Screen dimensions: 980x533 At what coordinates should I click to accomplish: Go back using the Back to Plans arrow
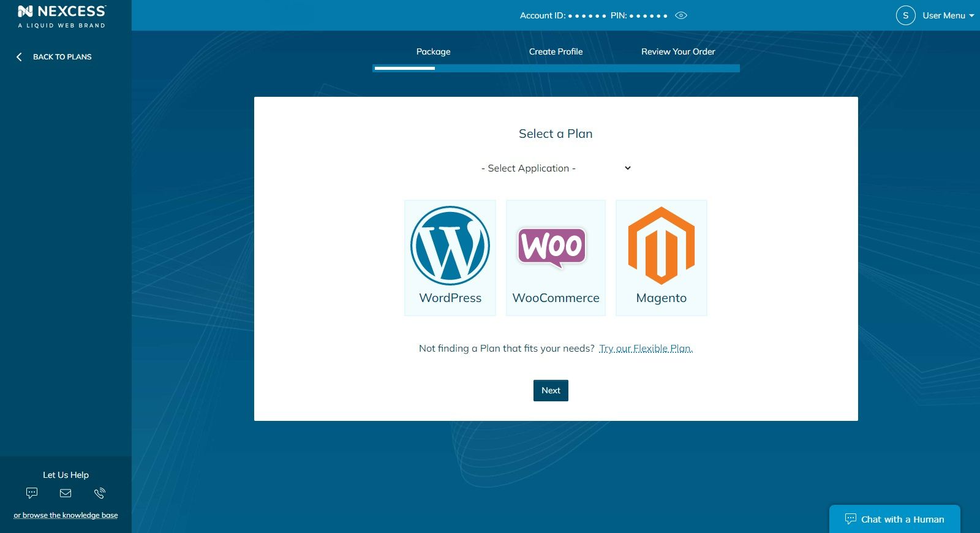[x=19, y=57]
